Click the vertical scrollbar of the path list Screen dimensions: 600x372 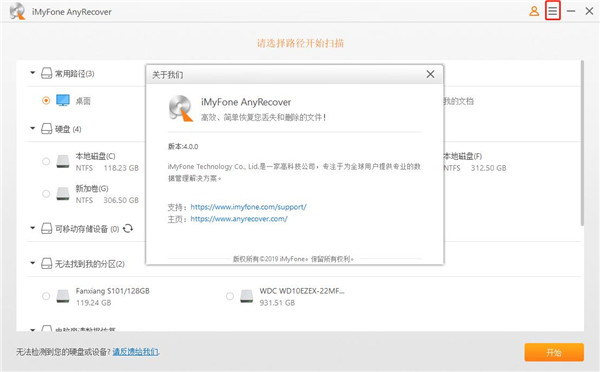click(x=582, y=142)
